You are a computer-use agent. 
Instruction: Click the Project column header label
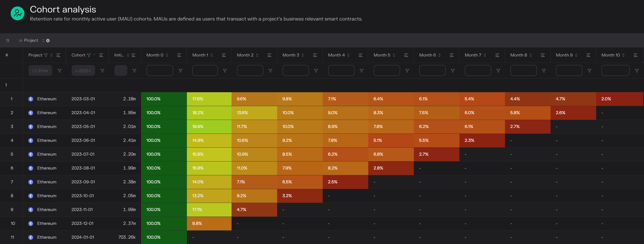35,55
